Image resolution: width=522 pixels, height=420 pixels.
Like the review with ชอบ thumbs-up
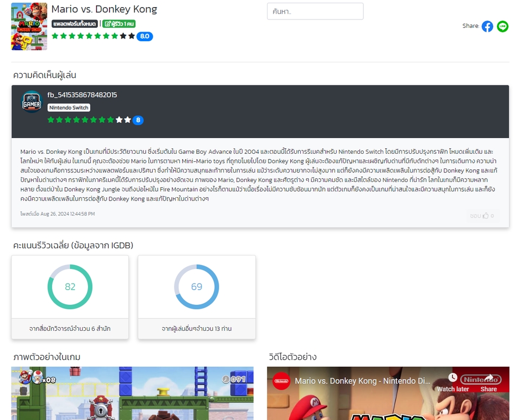click(482, 216)
